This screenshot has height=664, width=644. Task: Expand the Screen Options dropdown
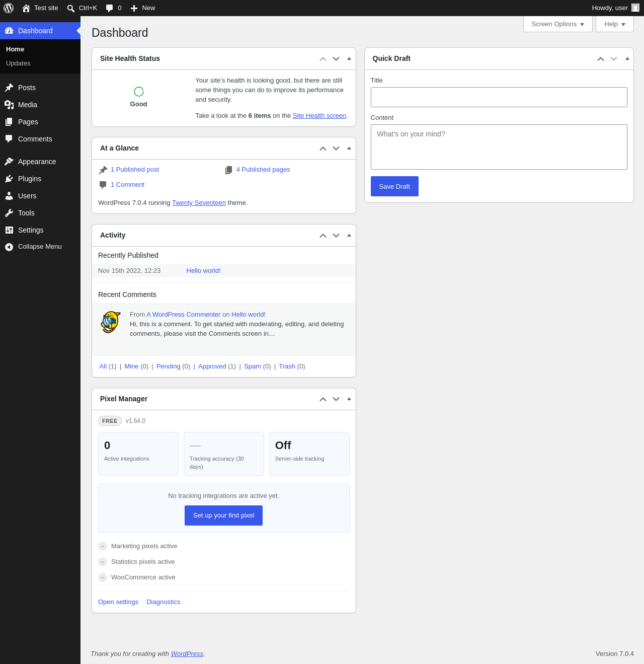558,24
